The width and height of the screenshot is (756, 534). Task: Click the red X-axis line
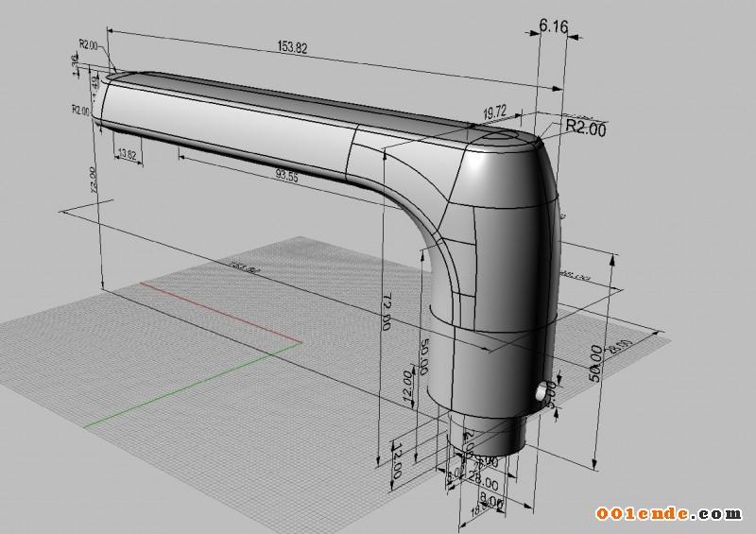(217, 310)
